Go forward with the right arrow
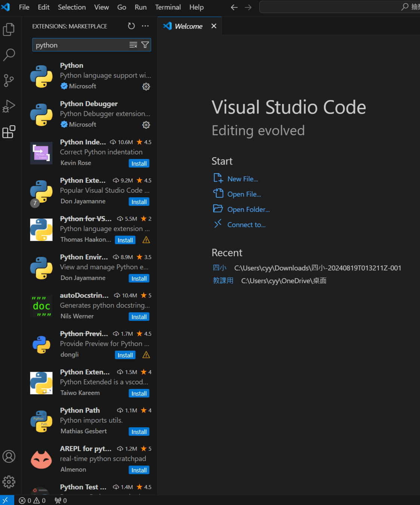This screenshot has width=420, height=505. (248, 7)
